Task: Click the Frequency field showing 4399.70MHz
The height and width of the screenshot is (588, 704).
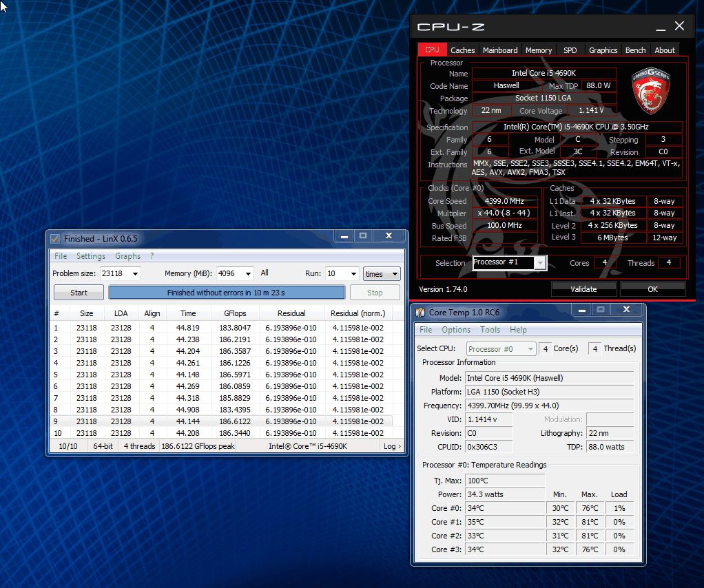Action: 549,406
